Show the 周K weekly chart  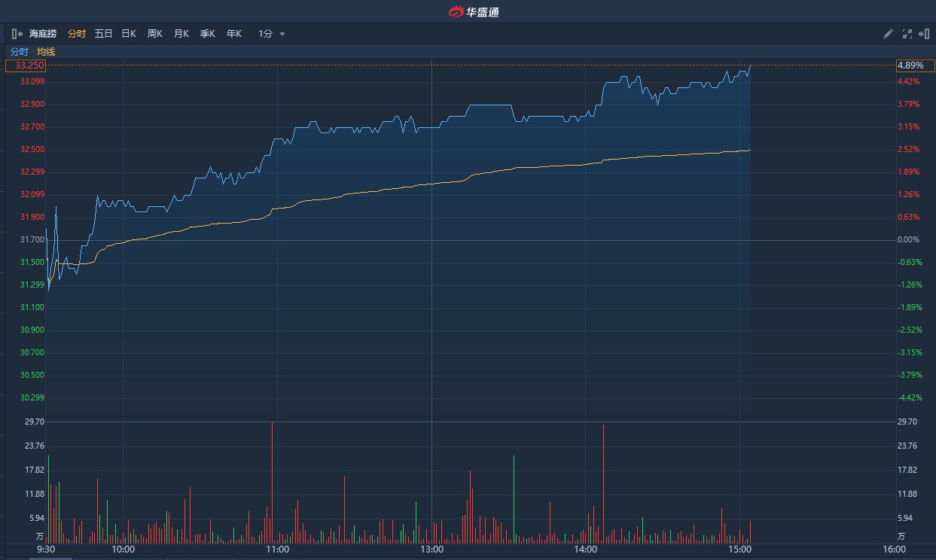155,34
